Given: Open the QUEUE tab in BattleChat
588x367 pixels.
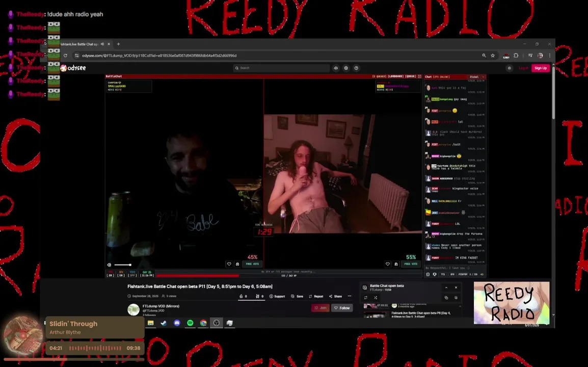Looking at the screenshot, I should pos(411,76).
